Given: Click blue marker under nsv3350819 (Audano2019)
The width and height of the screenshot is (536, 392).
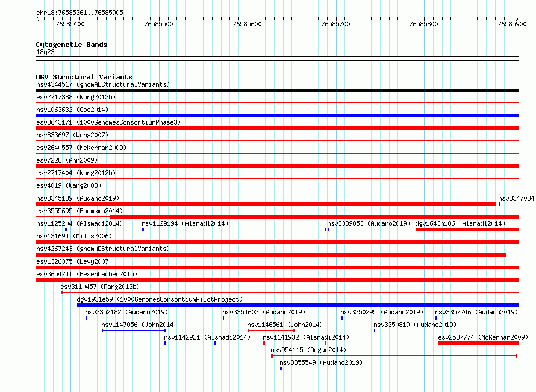Looking at the screenshot, I should coord(375,331).
